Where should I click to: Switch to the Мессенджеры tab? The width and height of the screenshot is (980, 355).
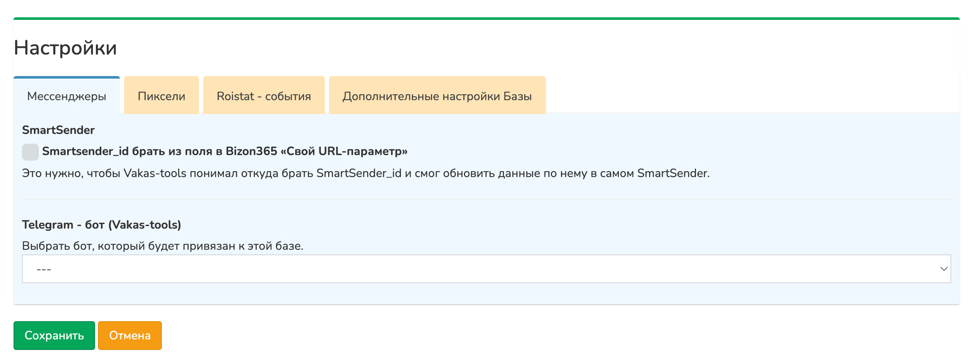[x=67, y=96]
